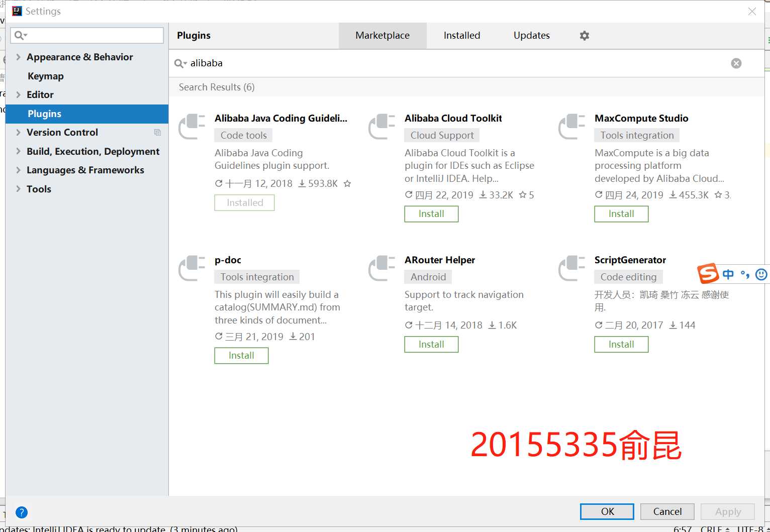Click p-doc plugin icon
The width and height of the screenshot is (770, 532).
pos(192,268)
